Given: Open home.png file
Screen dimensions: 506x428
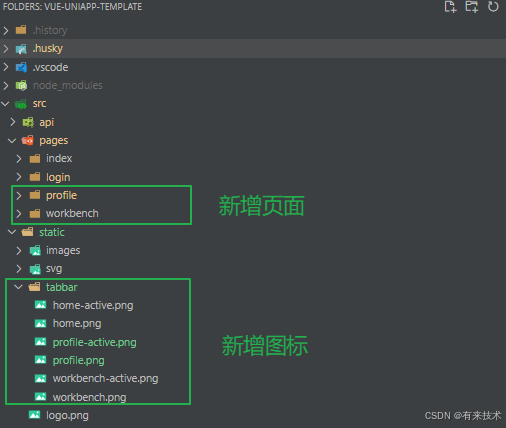Looking at the screenshot, I should click(x=77, y=324).
